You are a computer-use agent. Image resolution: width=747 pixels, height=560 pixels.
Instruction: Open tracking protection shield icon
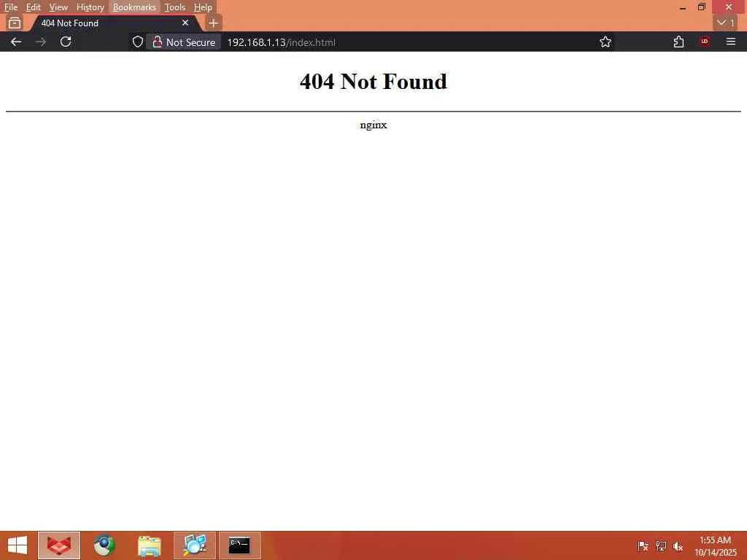[x=138, y=42]
